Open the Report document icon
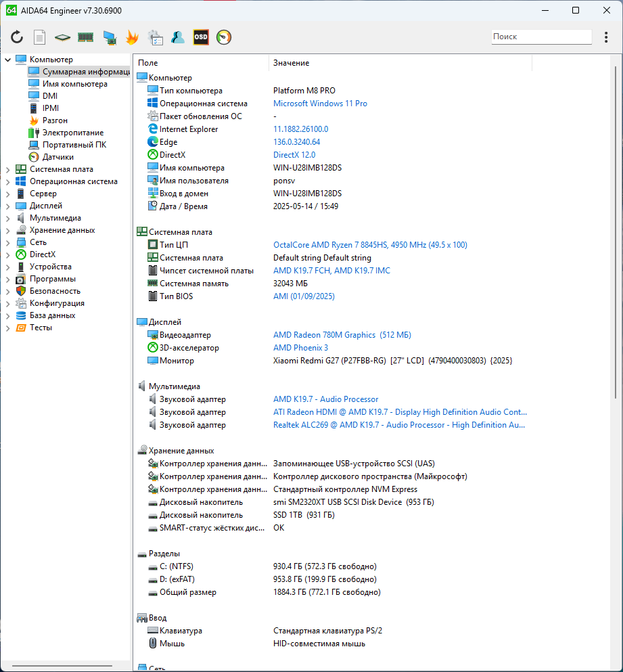The height and width of the screenshot is (672, 623). 40,37
